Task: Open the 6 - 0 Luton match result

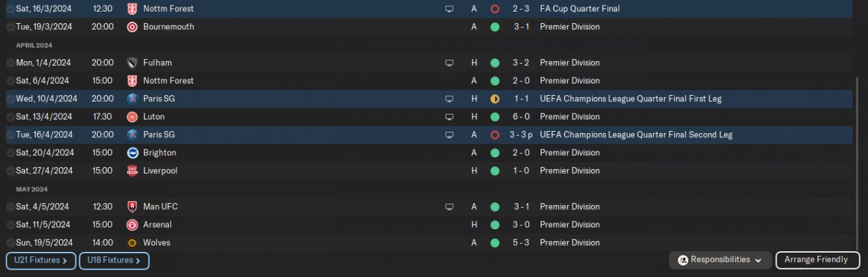Action: click(521, 117)
